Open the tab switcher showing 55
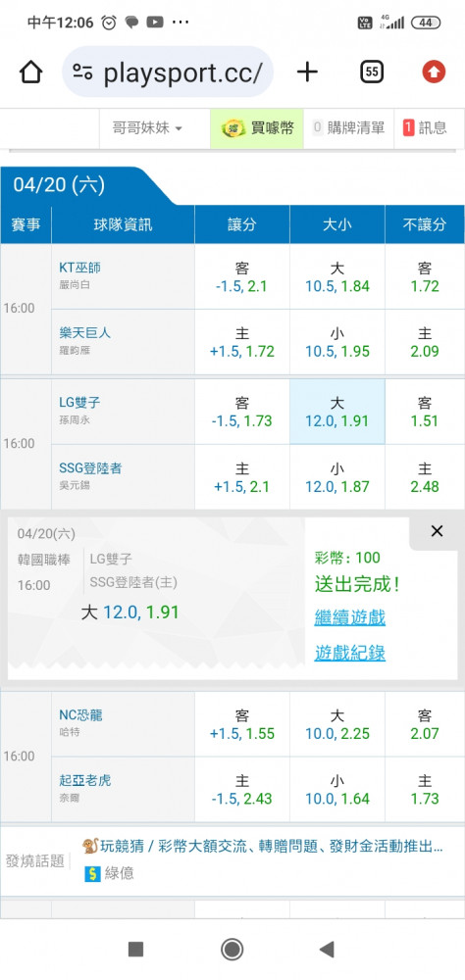This screenshot has width=465, height=980. point(372,73)
